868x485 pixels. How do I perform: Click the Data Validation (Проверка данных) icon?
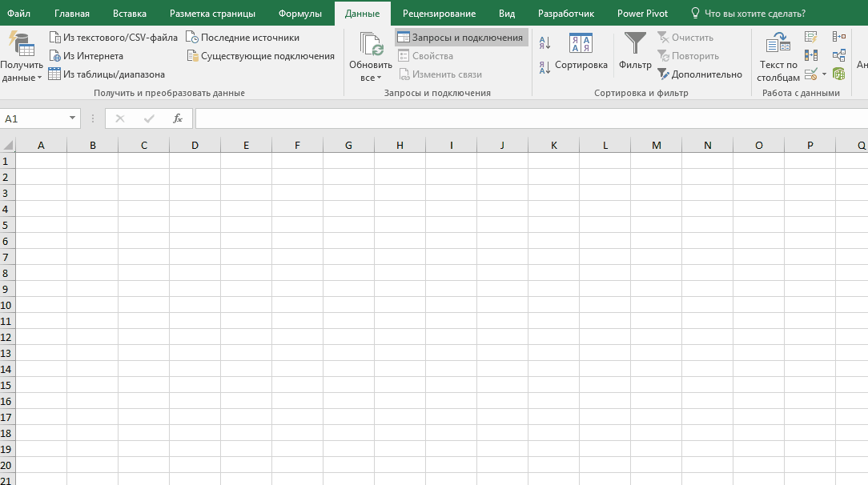(x=811, y=74)
